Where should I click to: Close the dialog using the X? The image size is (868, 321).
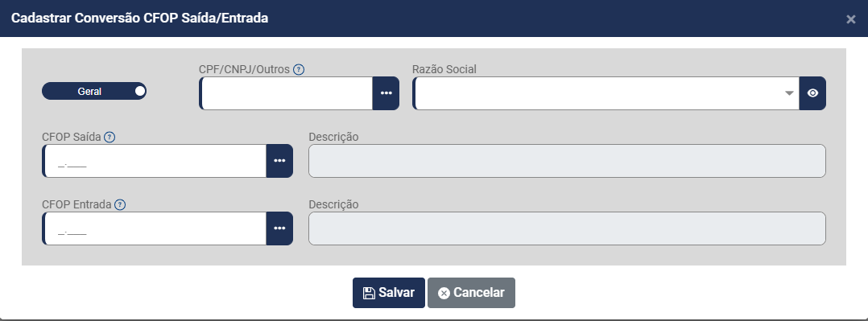851,19
